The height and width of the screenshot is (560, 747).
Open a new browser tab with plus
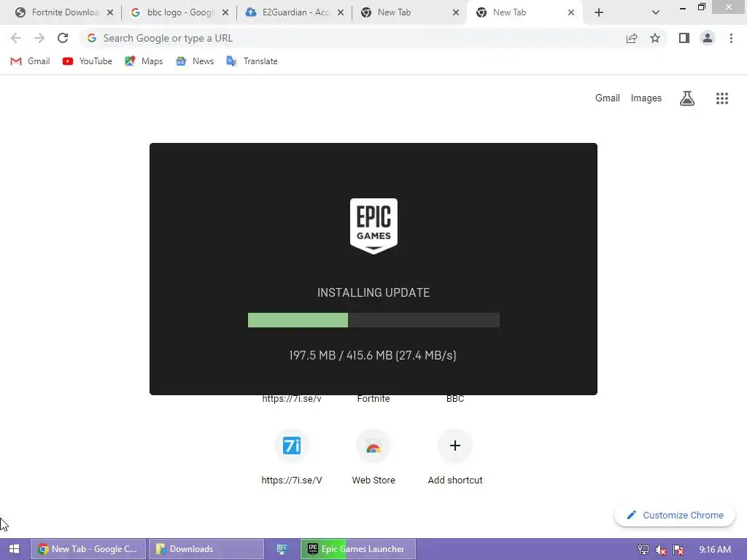tap(599, 13)
